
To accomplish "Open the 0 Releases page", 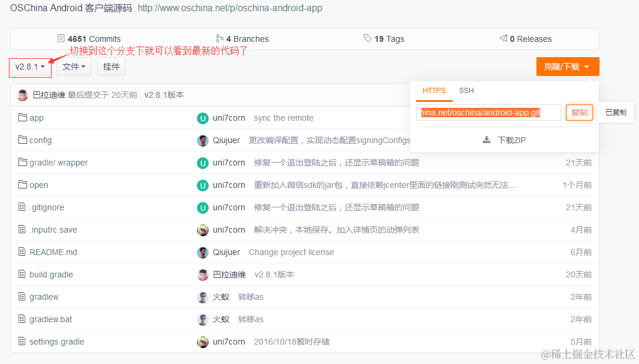I will click(x=531, y=39).
